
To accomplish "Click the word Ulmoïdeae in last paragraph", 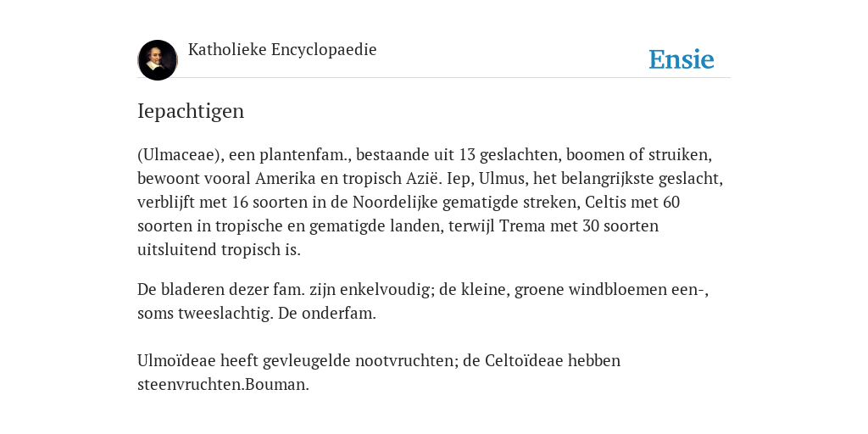I will [176, 361].
